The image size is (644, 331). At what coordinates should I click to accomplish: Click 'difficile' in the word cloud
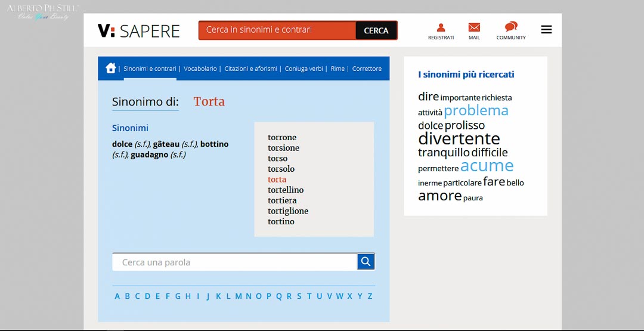point(490,153)
